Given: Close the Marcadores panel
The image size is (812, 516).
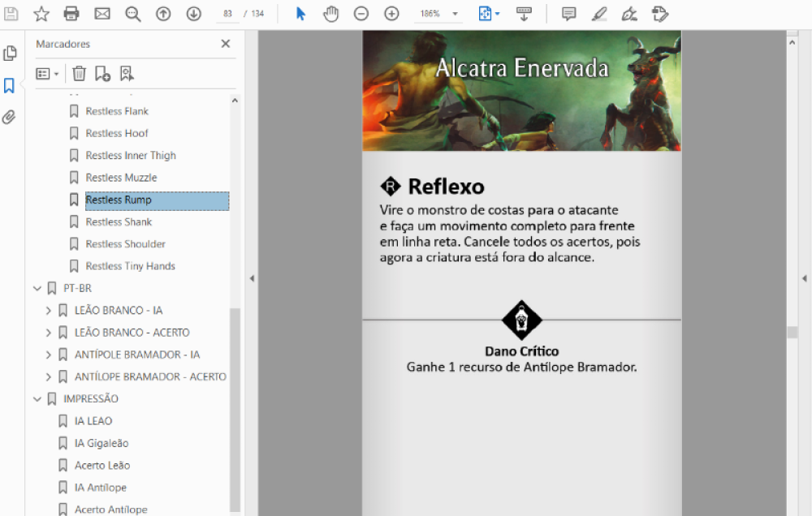Looking at the screenshot, I should coord(226,44).
